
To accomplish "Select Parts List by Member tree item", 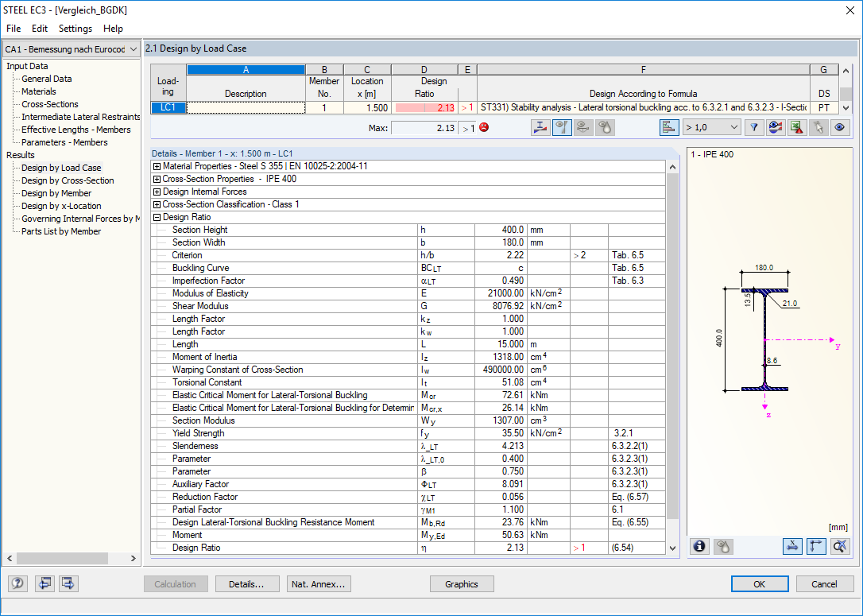I will (x=61, y=231).
